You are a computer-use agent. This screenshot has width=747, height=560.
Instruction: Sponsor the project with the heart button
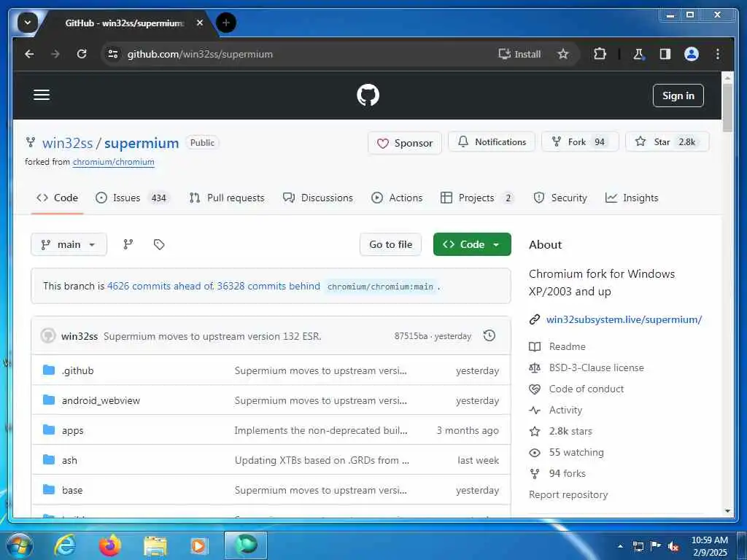pyautogui.click(x=404, y=143)
